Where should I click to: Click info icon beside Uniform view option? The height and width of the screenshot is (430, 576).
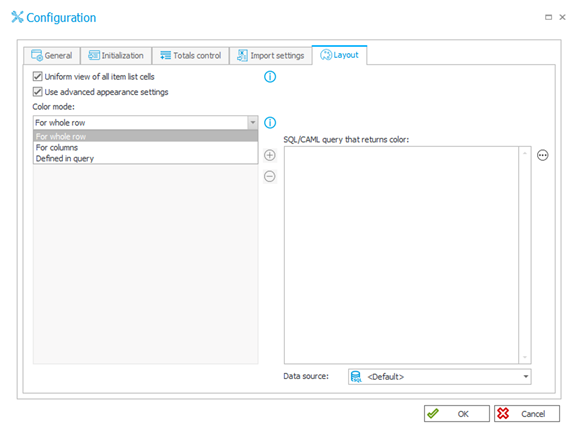[x=270, y=77]
